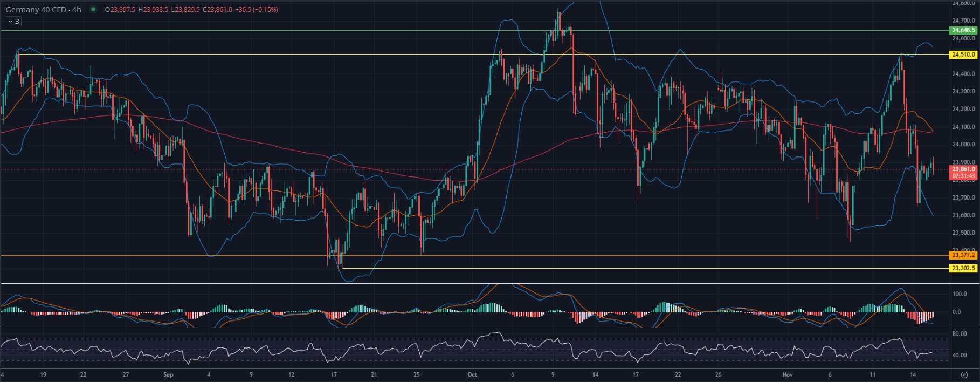Click the 23,600.0 label on price axis
Viewport: 980px width, 382px height.
(x=963, y=215)
